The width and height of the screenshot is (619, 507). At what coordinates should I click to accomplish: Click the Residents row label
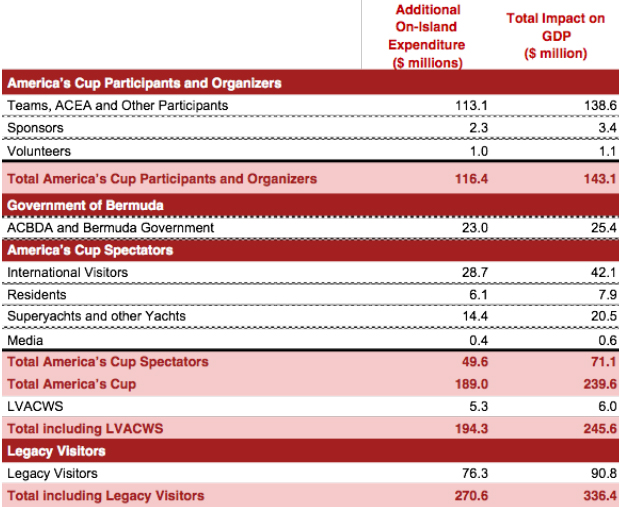click(x=36, y=295)
